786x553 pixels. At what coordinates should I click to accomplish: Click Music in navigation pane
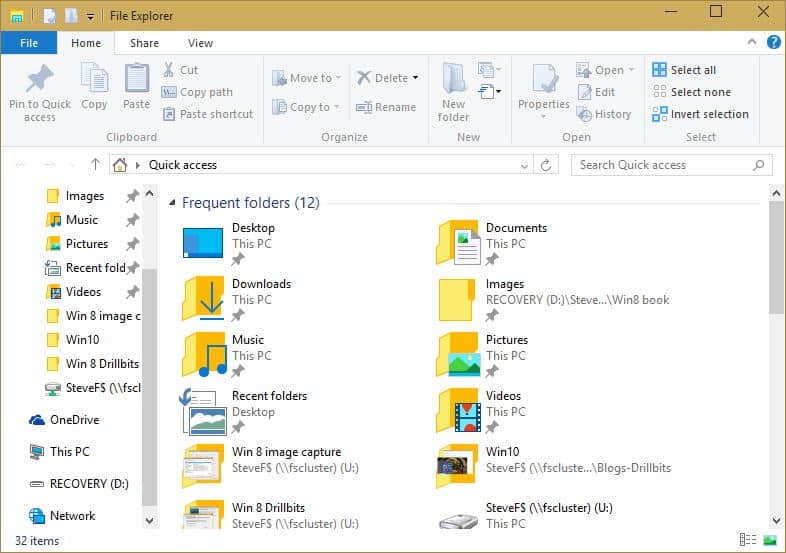tap(81, 220)
